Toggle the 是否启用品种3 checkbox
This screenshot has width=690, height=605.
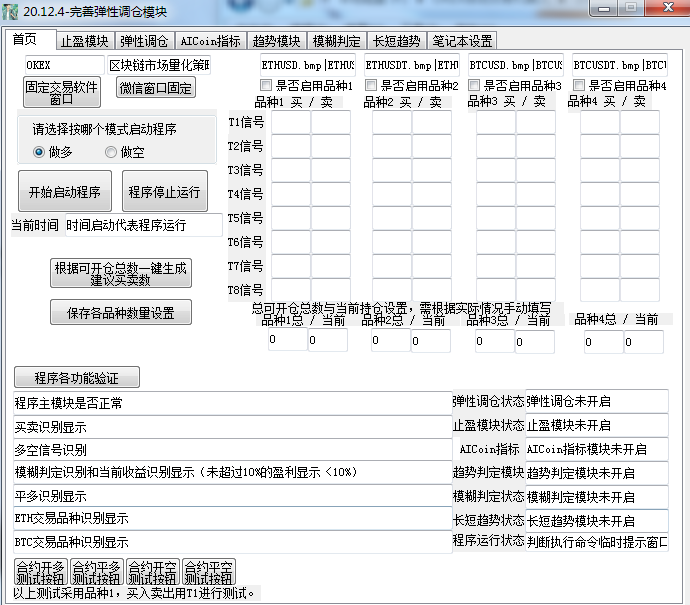point(475,86)
